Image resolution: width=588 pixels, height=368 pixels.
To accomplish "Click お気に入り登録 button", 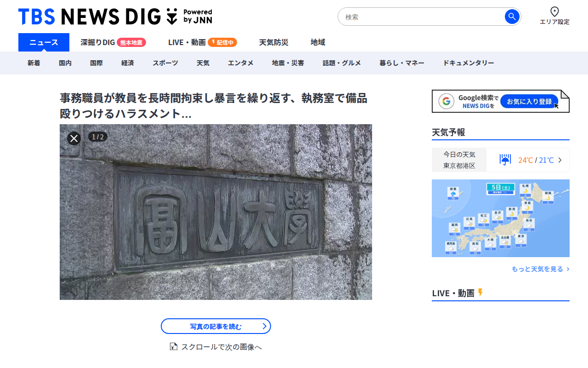I will tap(529, 102).
